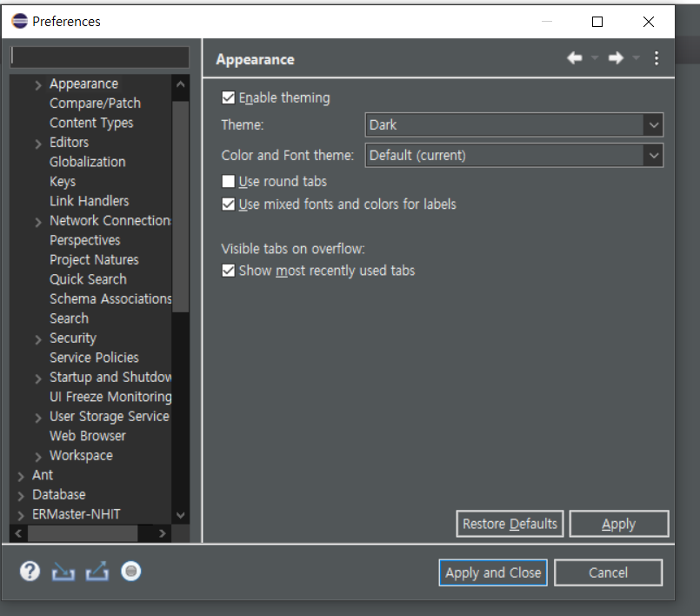Click the Help question mark icon
The image size is (700, 616).
coord(30,572)
